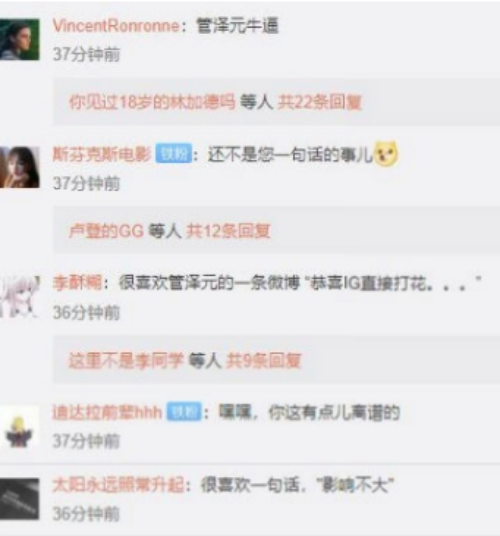Open the avatar of 迪达拉前辈hhh
This screenshot has height=536, width=500.
19,426
